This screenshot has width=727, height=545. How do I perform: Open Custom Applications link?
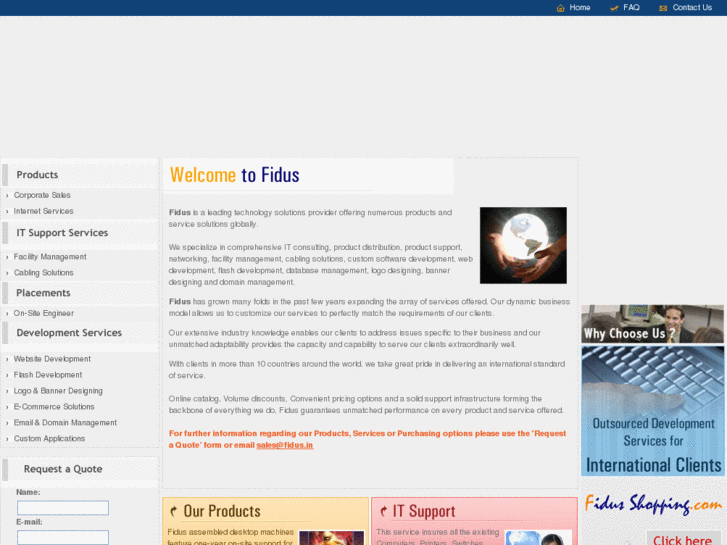click(49, 439)
